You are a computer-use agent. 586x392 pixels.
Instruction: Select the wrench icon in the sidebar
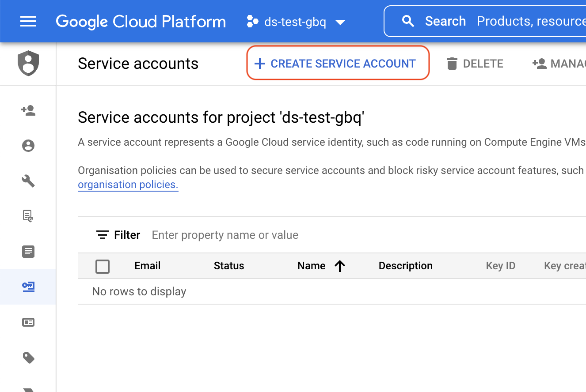click(x=28, y=181)
